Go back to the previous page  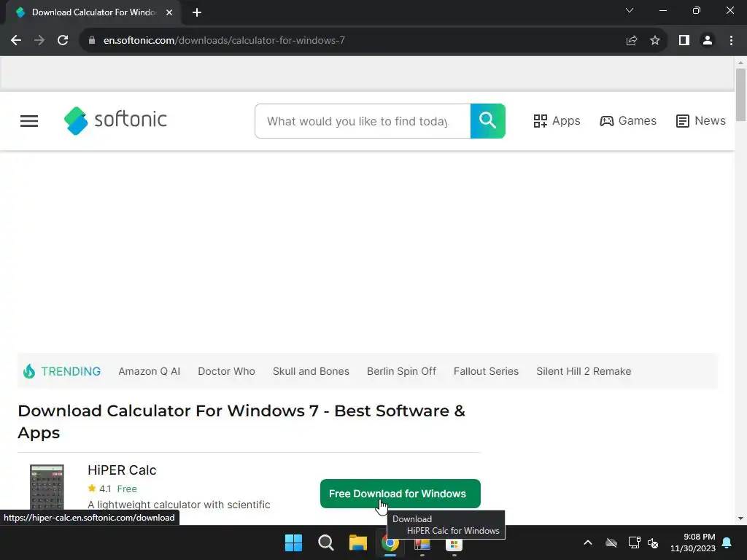[x=16, y=41]
